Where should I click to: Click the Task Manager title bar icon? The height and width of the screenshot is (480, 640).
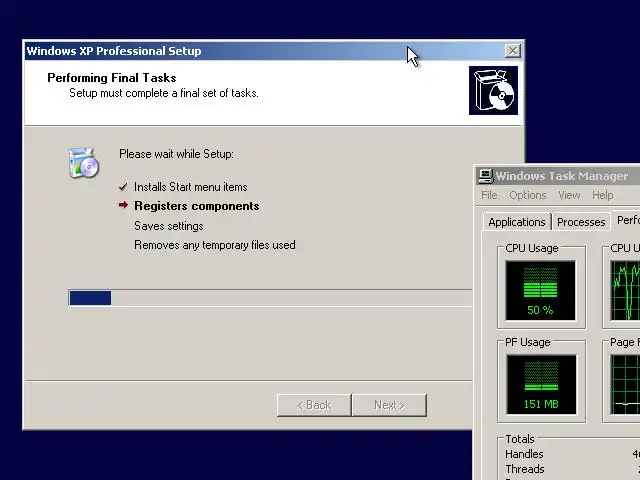[x=485, y=176]
